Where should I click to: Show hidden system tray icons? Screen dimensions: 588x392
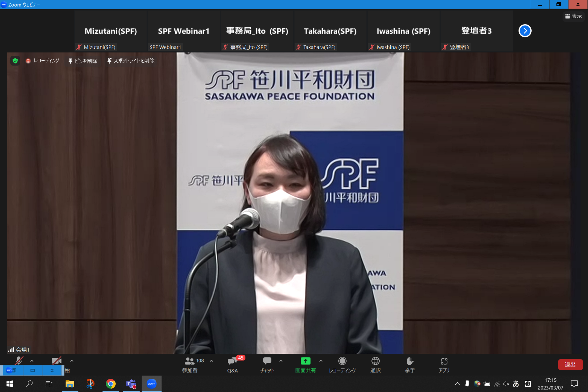457,384
